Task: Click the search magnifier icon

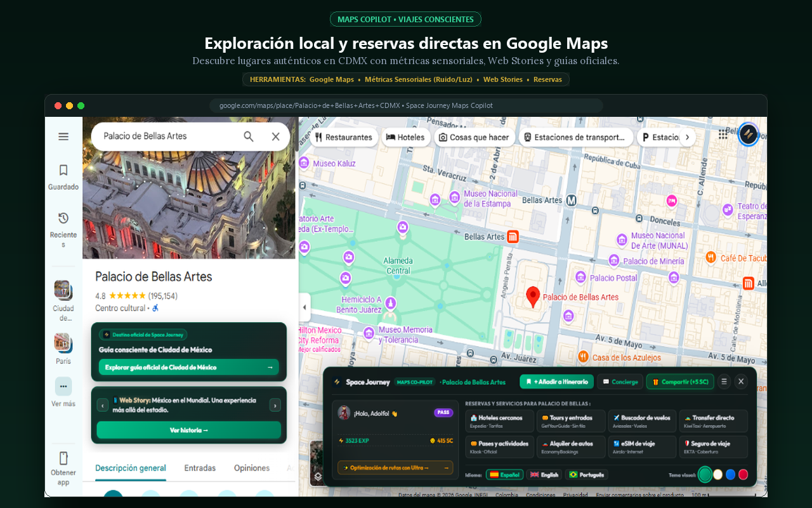Action: (249, 137)
